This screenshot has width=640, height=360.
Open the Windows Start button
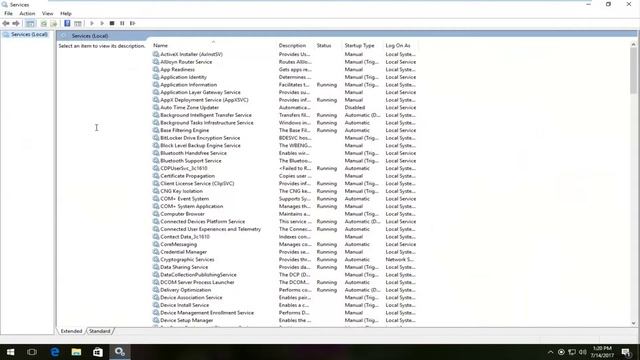point(10,352)
